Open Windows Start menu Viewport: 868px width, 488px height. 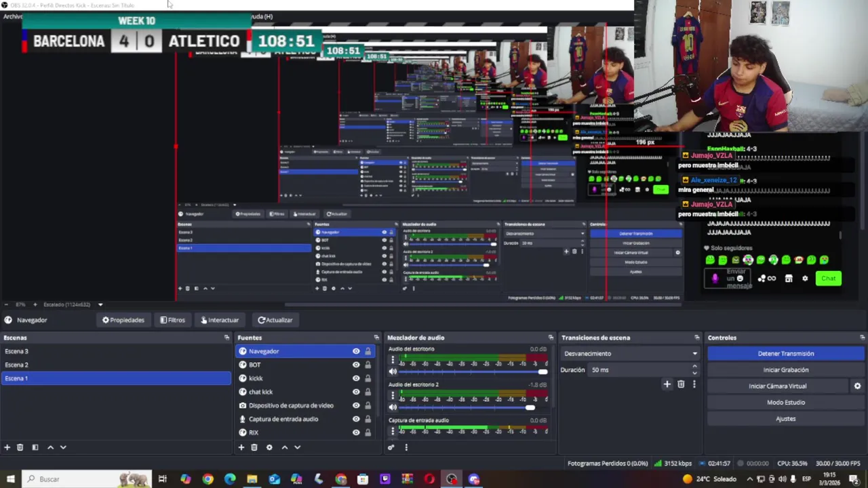[11, 479]
